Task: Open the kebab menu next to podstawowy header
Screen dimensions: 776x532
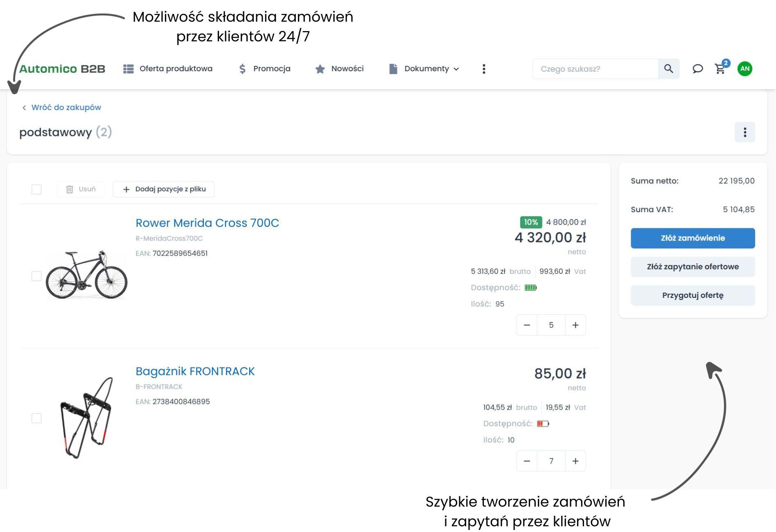Action: pyautogui.click(x=745, y=132)
